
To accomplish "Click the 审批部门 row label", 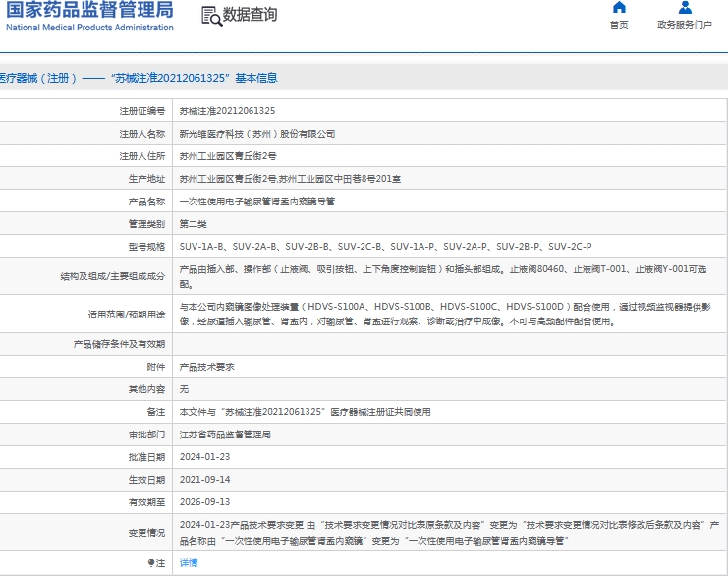I will 146,434.
